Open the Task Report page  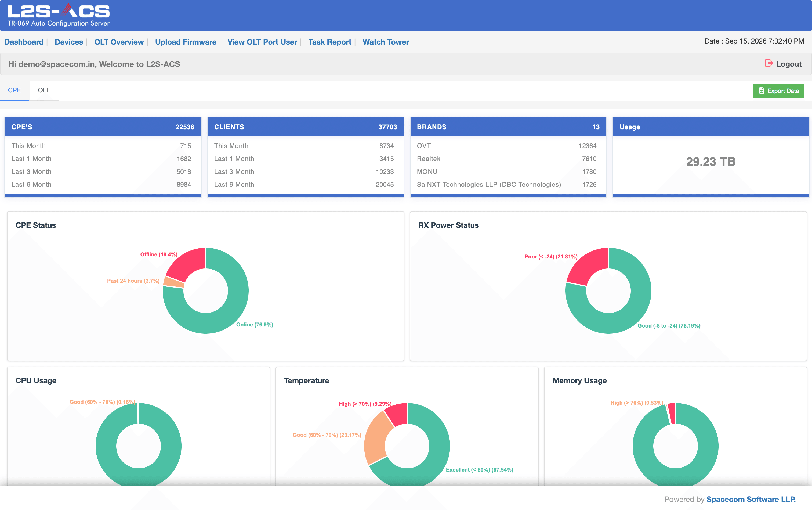330,42
